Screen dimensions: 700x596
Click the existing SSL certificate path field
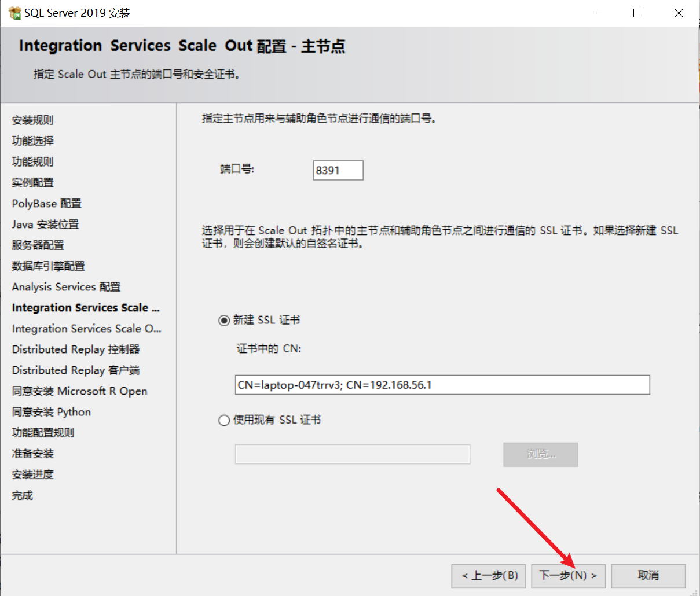point(352,455)
